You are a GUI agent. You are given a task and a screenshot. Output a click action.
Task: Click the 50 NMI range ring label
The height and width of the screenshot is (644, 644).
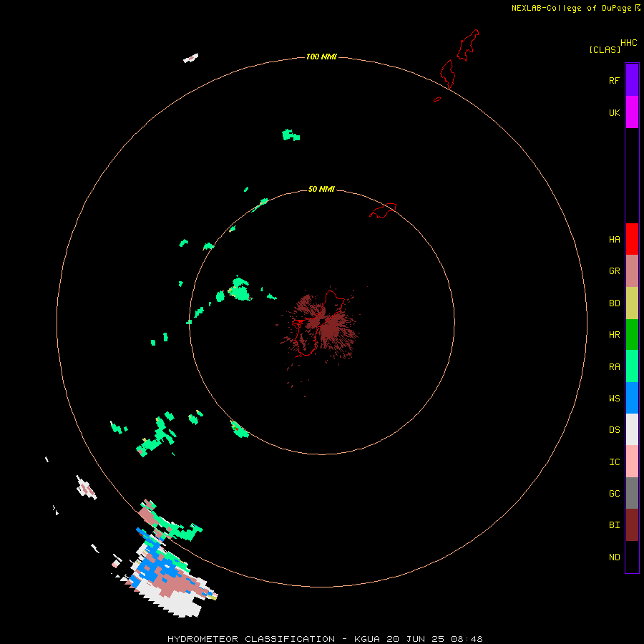click(x=321, y=189)
